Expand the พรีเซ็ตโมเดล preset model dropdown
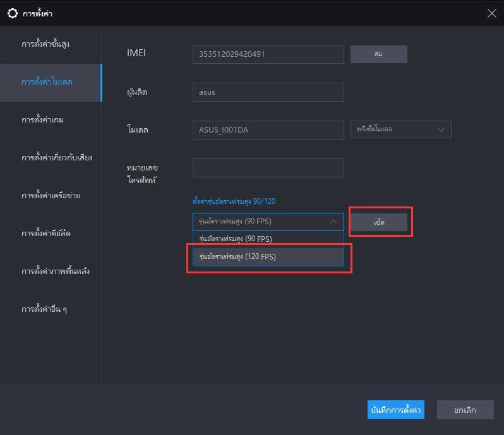This screenshot has width=504, height=435. pos(401,129)
